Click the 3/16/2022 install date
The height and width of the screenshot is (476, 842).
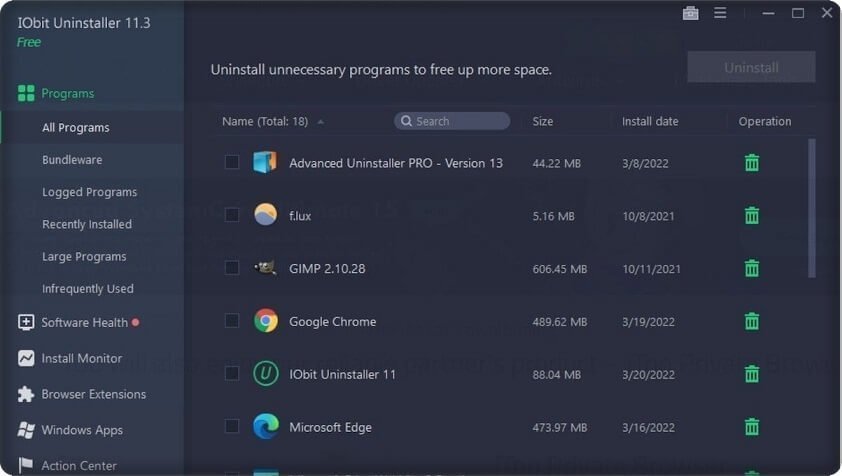pyautogui.click(x=648, y=428)
